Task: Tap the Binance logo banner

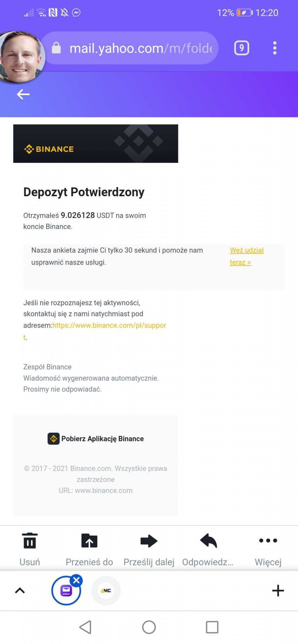Action: point(95,144)
